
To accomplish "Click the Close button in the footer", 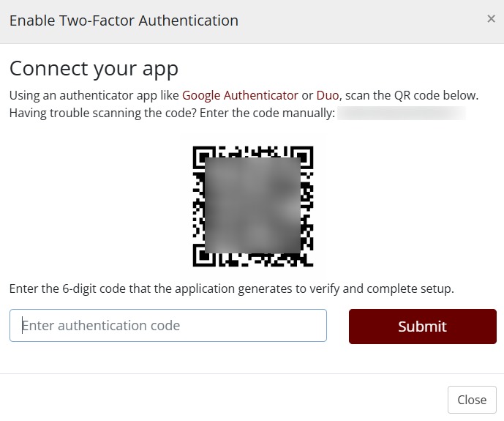I will point(472,400).
